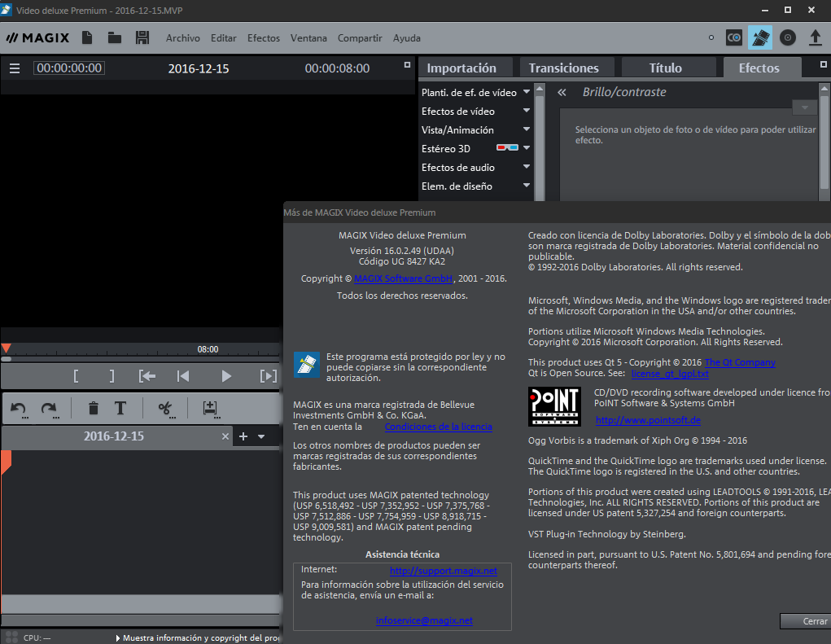The image size is (831, 644).
Task: Set range end with right bracket
Action: tap(112, 376)
